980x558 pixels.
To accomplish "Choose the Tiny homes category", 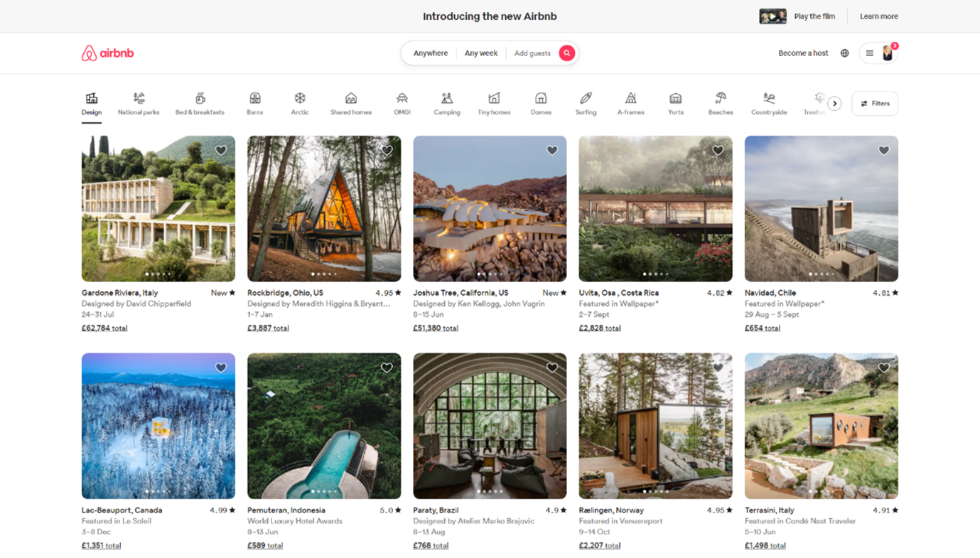I will (x=494, y=104).
